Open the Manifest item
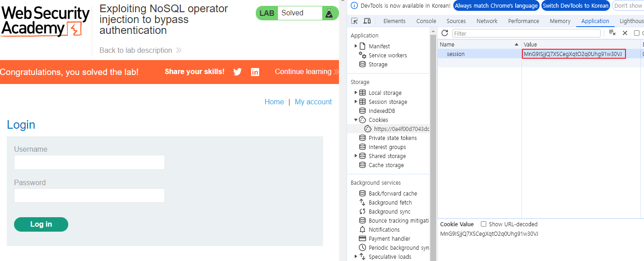The width and height of the screenshot is (644, 261). point(379,46)
